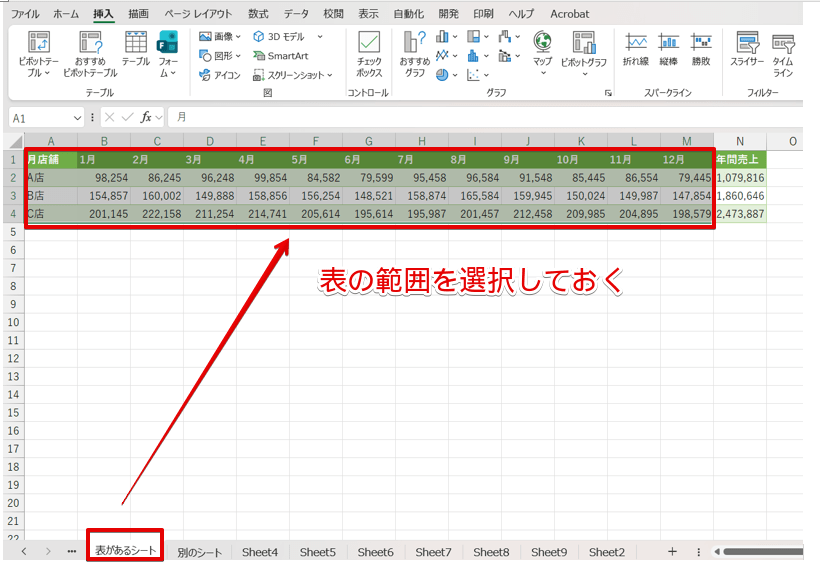
Task: Open the Acrobat tab
Action: (x=570, y=14)
